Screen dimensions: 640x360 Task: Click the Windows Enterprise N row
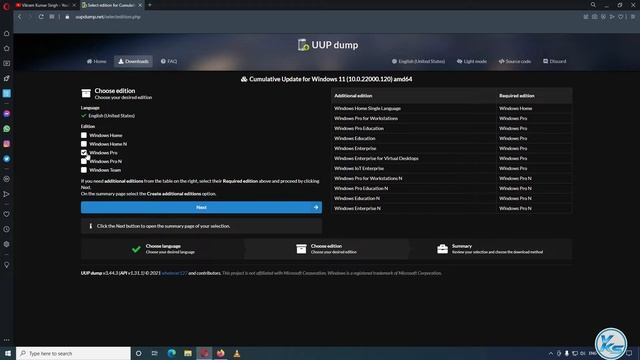tap(452, 208)
